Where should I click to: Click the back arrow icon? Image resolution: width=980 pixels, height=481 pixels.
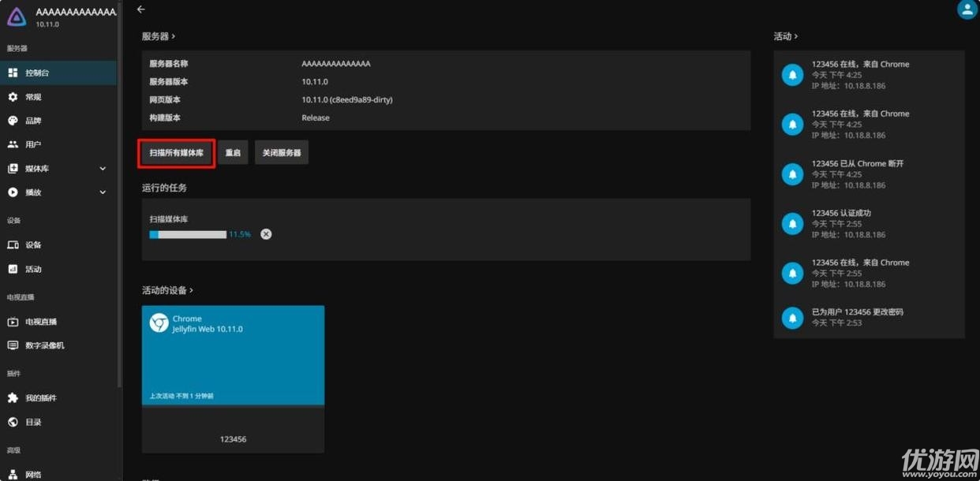tap(141, 9)
